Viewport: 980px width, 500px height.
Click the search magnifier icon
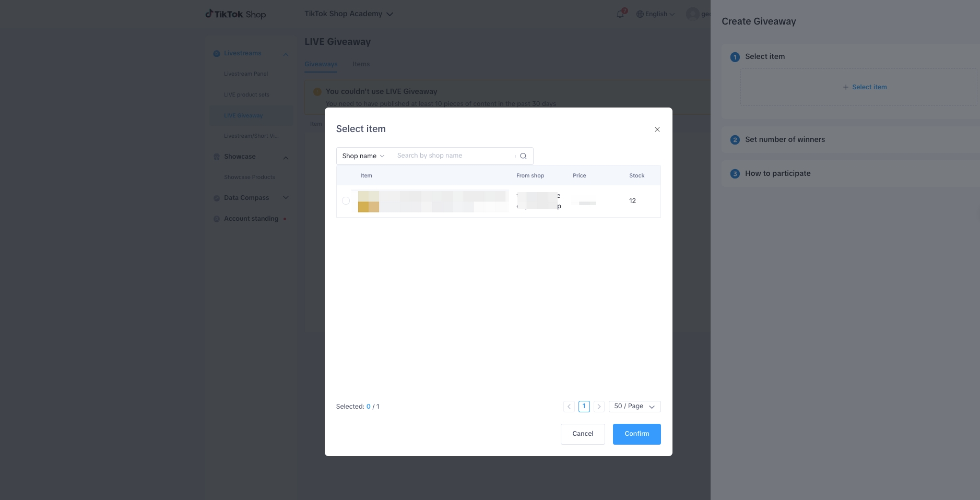coord(523,156)
